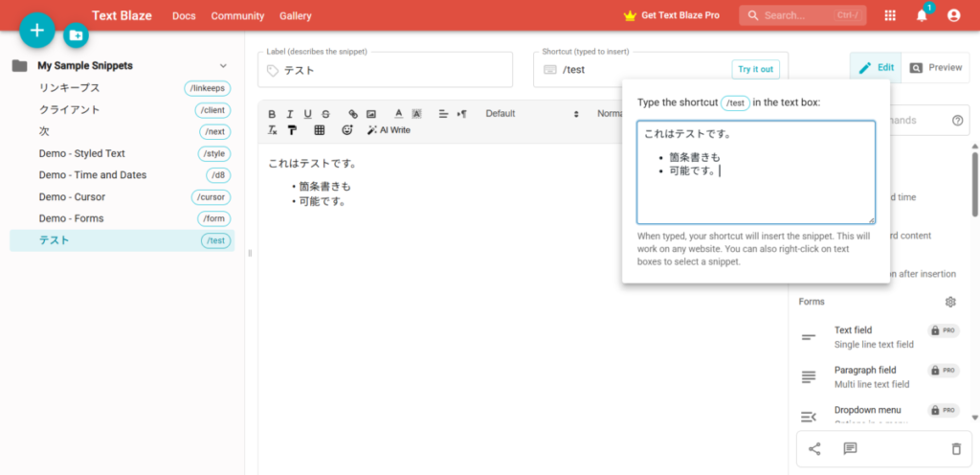
Task: Create a new folder with folder-plus icon
Action: point(76,35)
